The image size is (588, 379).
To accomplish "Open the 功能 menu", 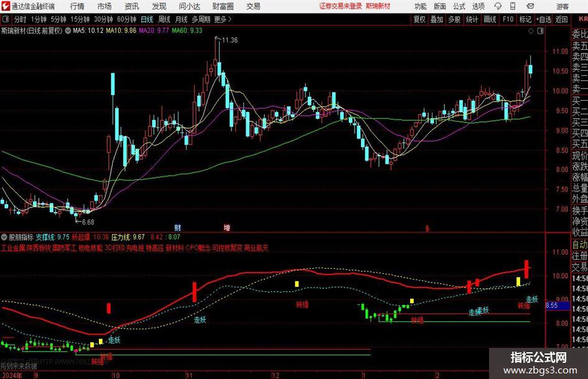I will (x=421, y=6).
